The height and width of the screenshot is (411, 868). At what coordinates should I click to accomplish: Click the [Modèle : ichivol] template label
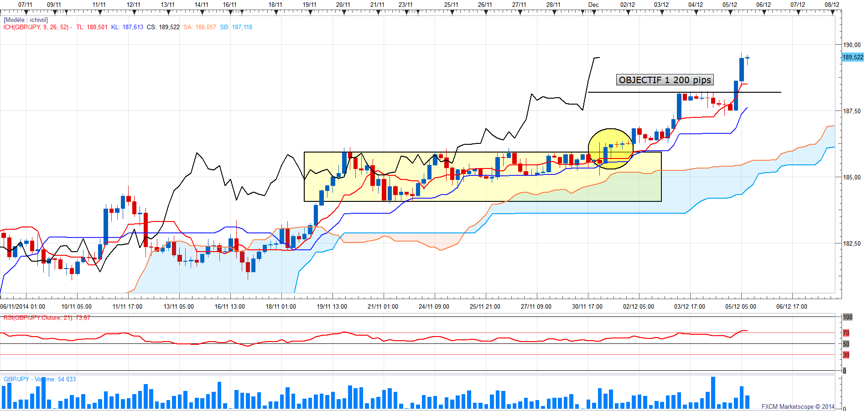[26, 20]
